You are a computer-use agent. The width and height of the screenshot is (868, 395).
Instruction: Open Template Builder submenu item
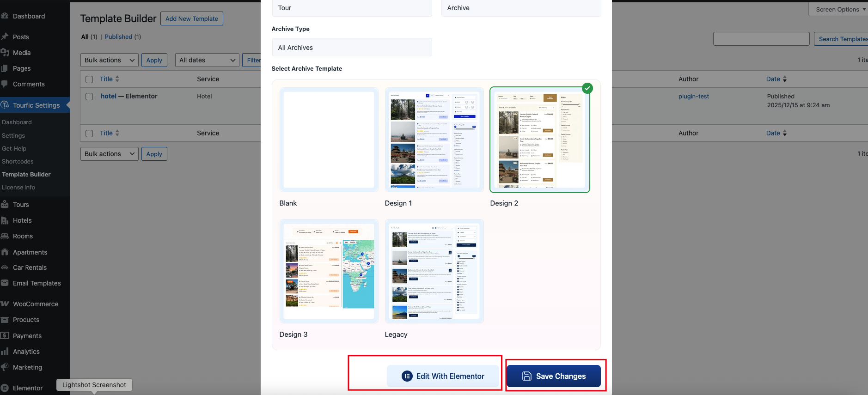[x=26, y=174]
